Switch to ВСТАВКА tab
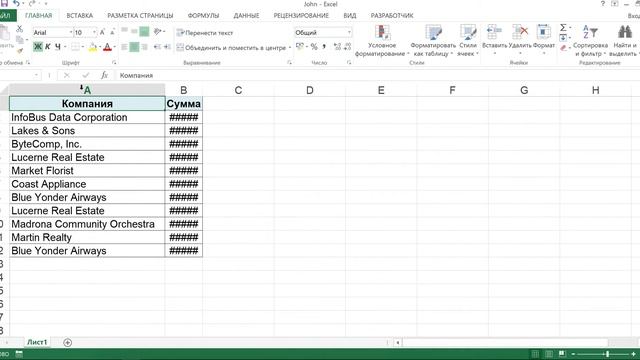The image size is (640, 360). tap(80, 16)
